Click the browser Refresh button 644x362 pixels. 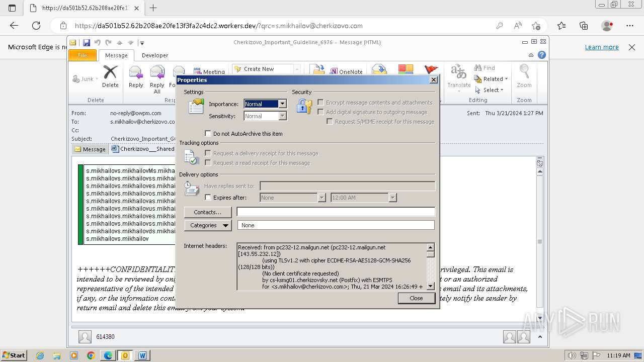tap(36, 26)
